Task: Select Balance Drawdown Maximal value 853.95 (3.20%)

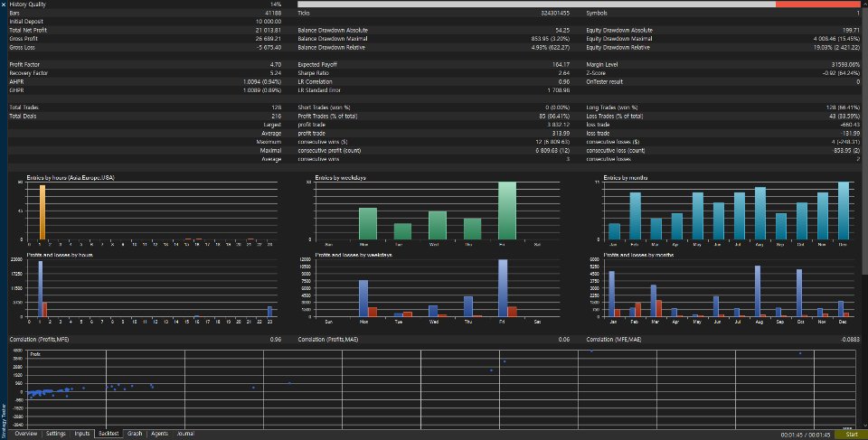Action: click(x=551, y=39)
